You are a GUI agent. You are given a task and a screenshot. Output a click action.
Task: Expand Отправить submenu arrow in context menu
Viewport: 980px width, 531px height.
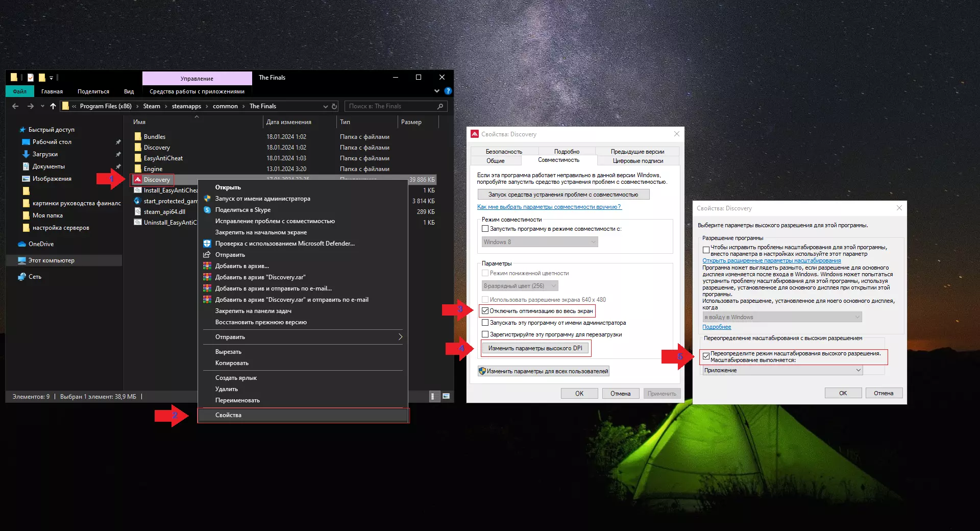pos(400,337)
